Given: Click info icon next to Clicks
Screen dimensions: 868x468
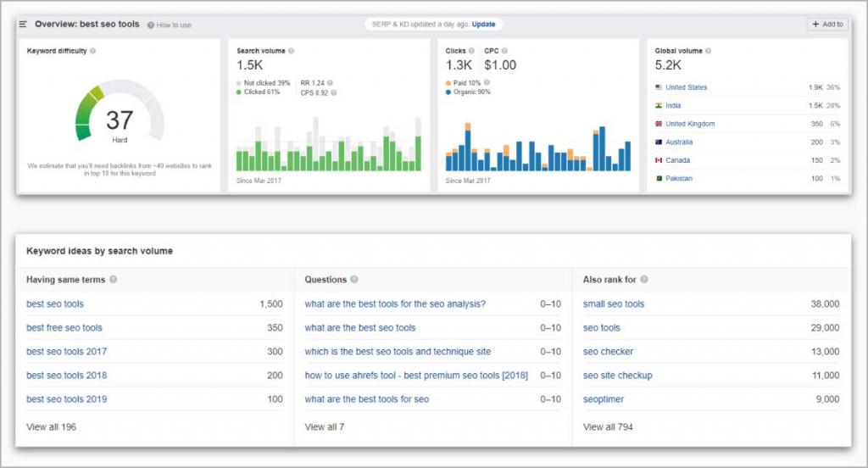Looking at the screenshot, I should tap(471, 51).
